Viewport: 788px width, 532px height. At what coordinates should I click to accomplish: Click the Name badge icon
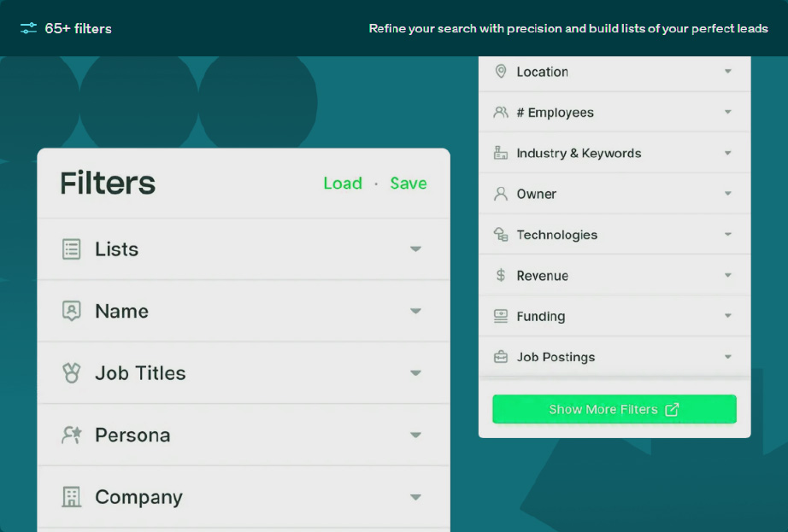tap(72, 311)
